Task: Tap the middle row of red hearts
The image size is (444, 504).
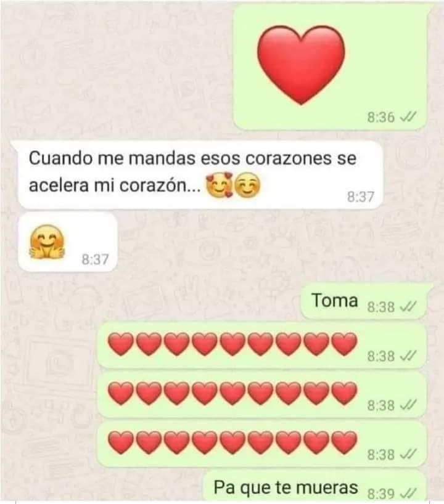Action: [232, 393]
